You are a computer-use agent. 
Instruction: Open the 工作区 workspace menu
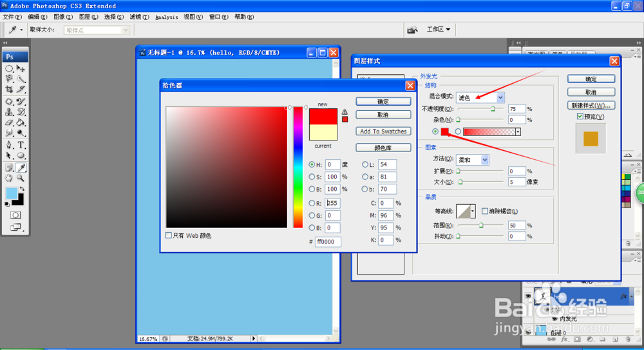(x=438, y=29)
